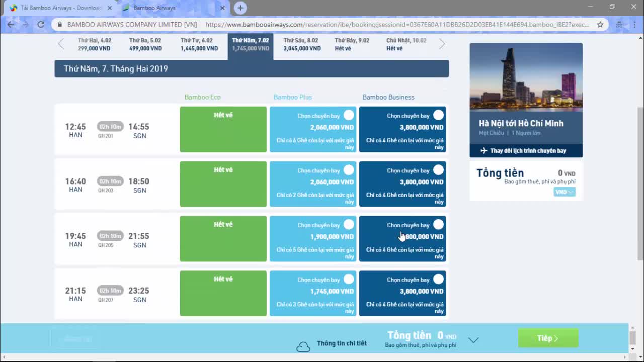Select date tab Thứ Ba 5.02
644x362 pixels.
pos(145,44)
